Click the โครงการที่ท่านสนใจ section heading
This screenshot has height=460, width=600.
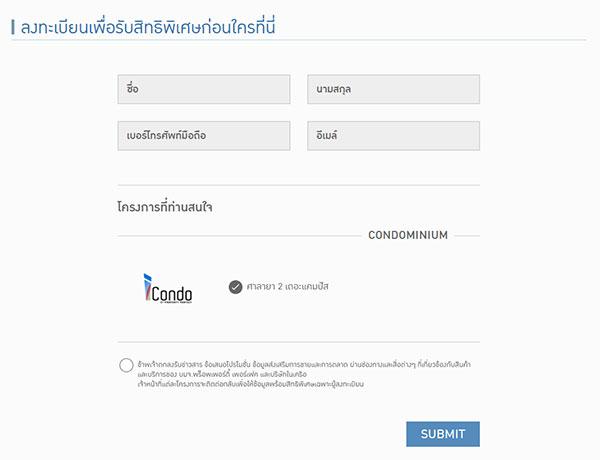165,208
